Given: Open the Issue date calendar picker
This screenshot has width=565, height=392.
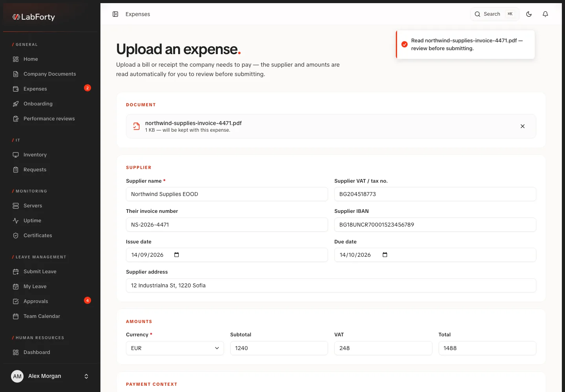Looking at the screenshot, I should coord(177,255).
